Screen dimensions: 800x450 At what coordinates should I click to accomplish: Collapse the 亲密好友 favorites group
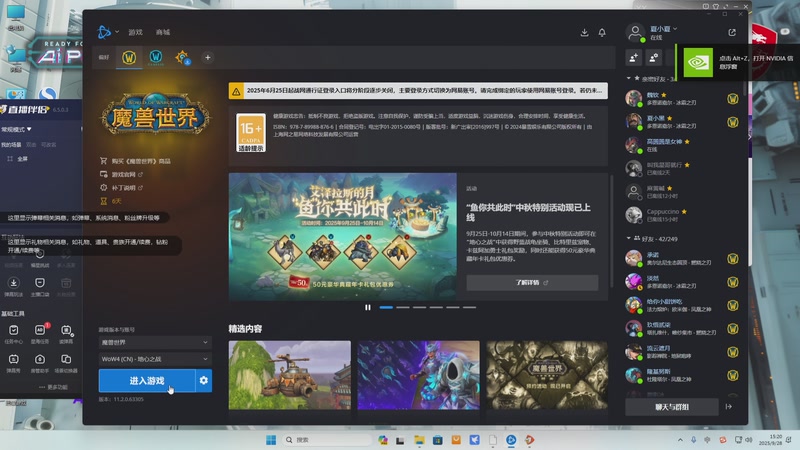coord(629,79)
